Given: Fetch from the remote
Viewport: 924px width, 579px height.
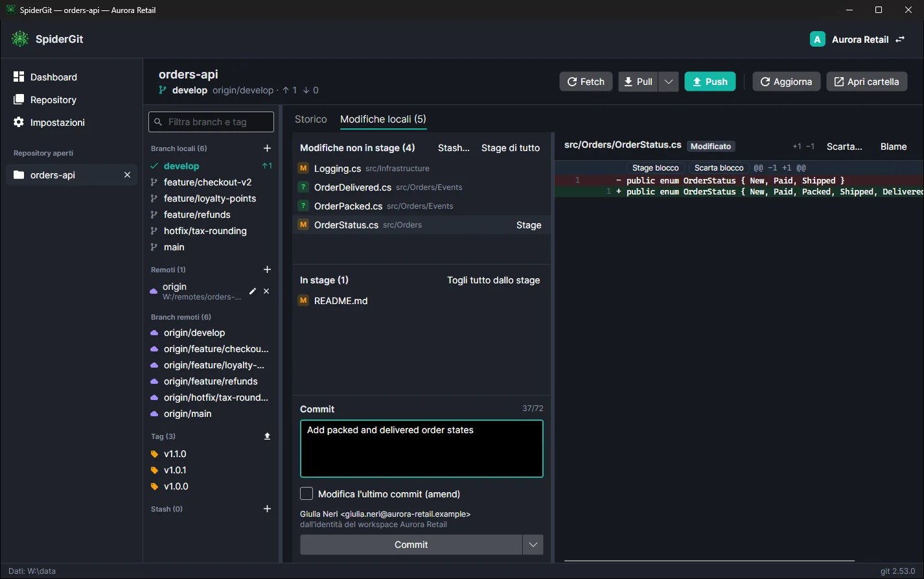Looking at the screenshot, I should point(586,82).
